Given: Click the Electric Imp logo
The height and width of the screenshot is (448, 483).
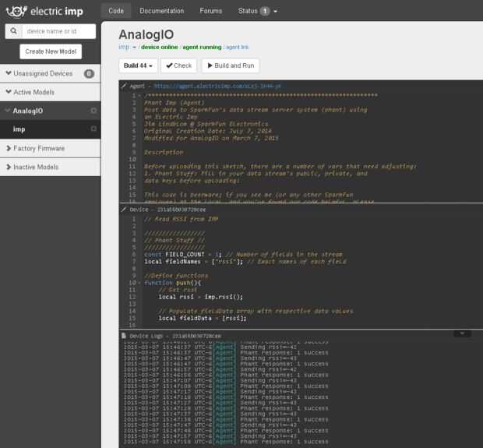Looking at the screenshot, I should (x=45, y=11).
